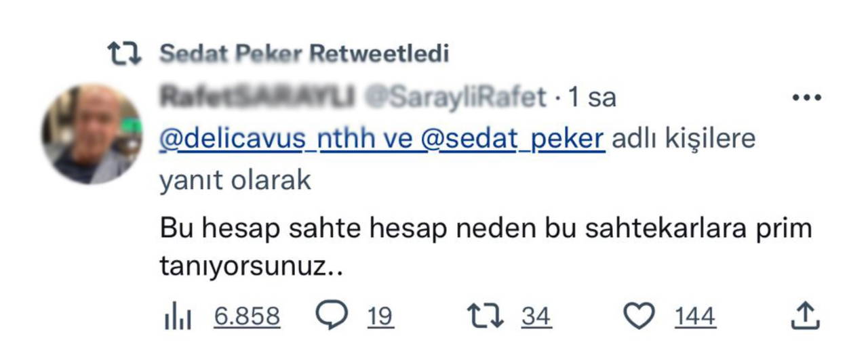Click the 6.858 views count

247,316
